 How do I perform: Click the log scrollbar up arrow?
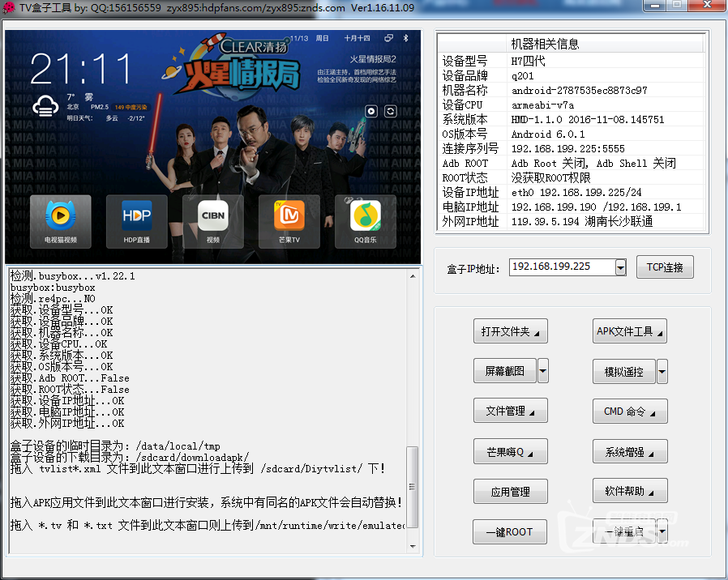pos(413,276)
